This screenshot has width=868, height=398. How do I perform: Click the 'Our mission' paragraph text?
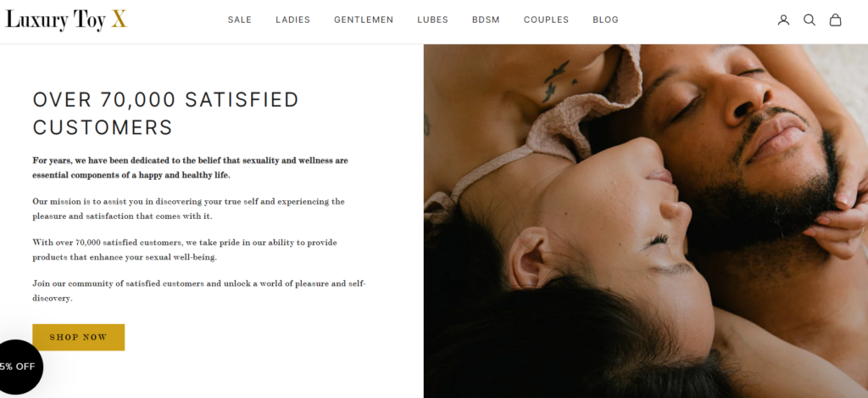coord(189,209)
